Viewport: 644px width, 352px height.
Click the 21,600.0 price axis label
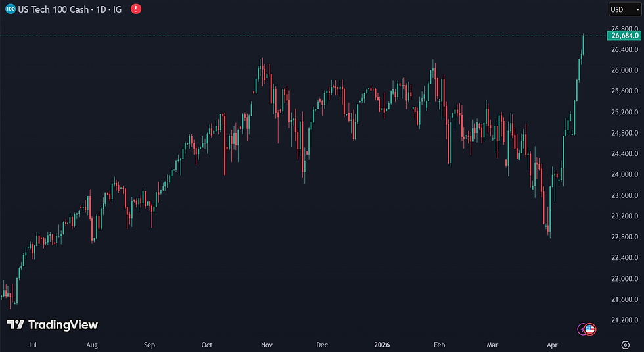click(x=625, y=299)
